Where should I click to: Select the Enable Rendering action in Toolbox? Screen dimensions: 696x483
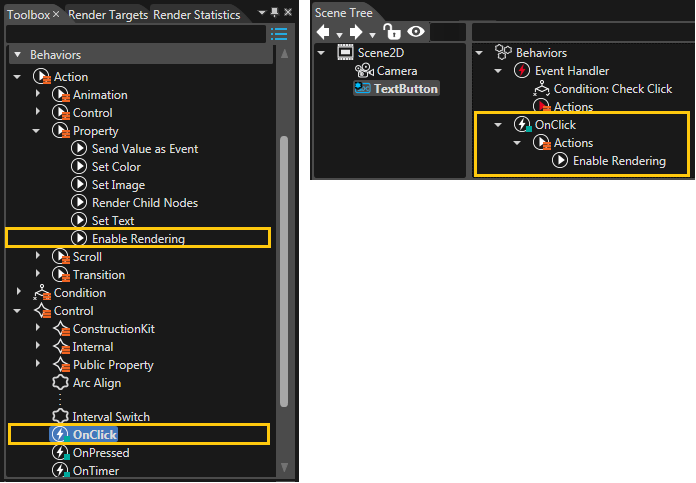[138, 238]
